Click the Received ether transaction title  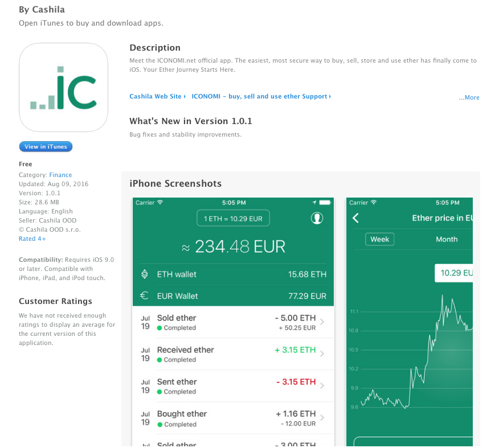pyautogui.click(x=186, y=350)
